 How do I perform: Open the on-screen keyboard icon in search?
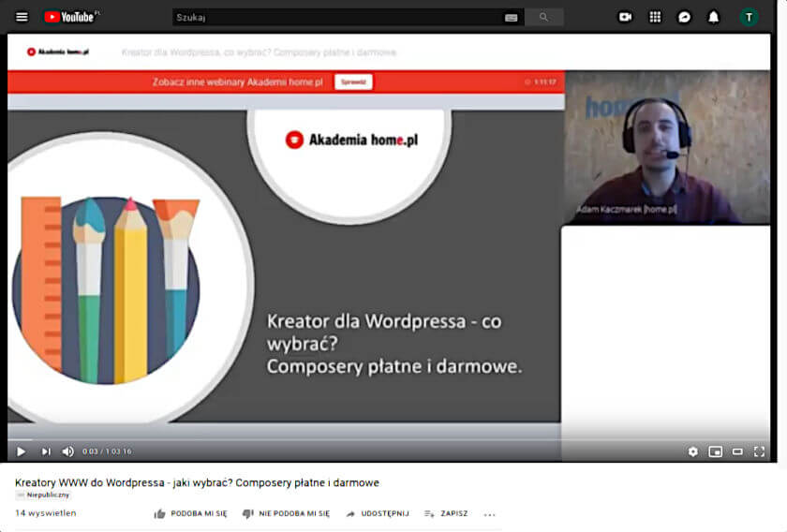pos(511,18)
